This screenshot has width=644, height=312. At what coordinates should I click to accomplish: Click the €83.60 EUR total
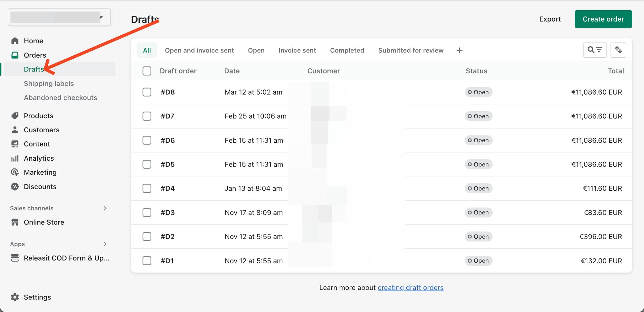click(x=603, y=213)
